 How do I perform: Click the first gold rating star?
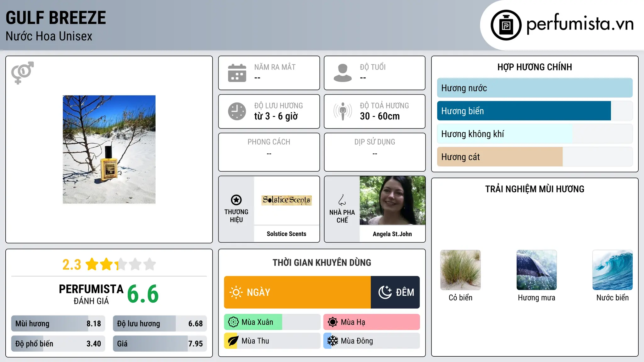point(92,264)
